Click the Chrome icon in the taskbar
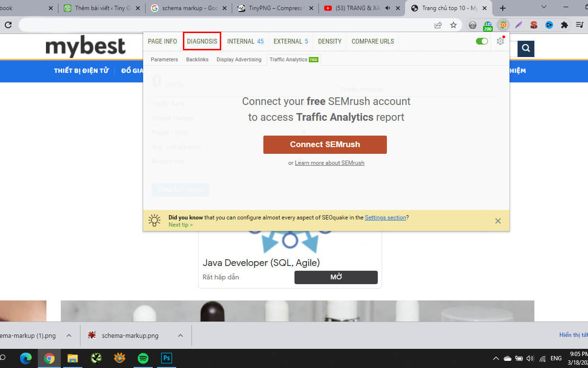 click(x=49, y=358)
